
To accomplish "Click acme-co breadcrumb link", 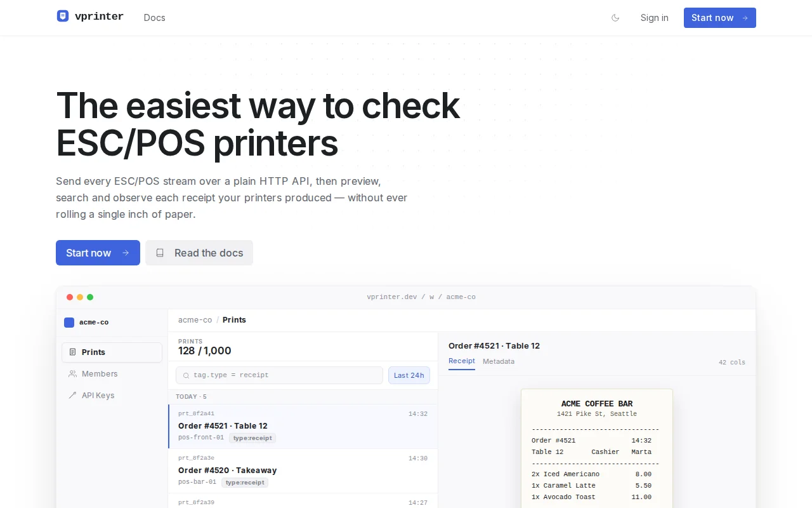I will click(x=195, y=320).
